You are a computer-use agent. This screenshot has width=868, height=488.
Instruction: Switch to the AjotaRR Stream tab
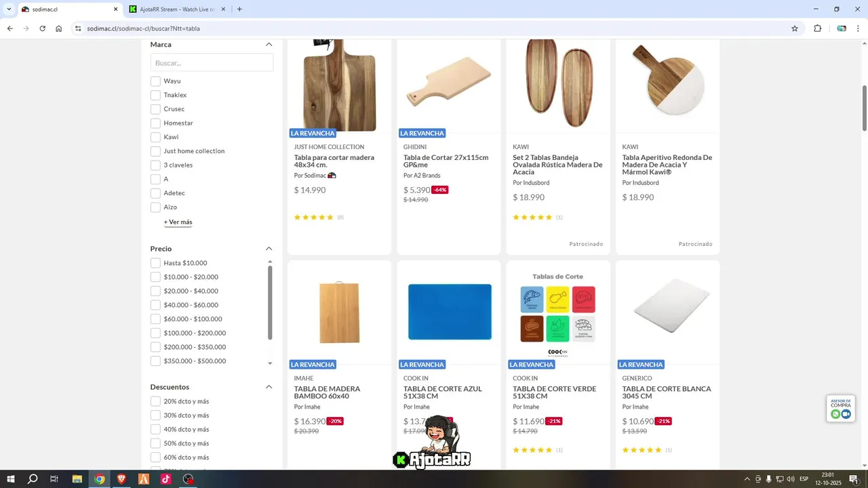176,9
